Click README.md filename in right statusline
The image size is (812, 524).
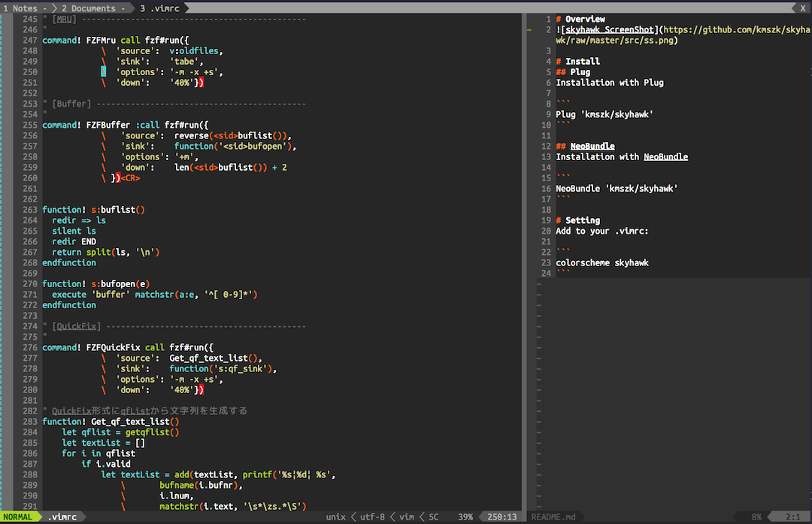(553, 517)
